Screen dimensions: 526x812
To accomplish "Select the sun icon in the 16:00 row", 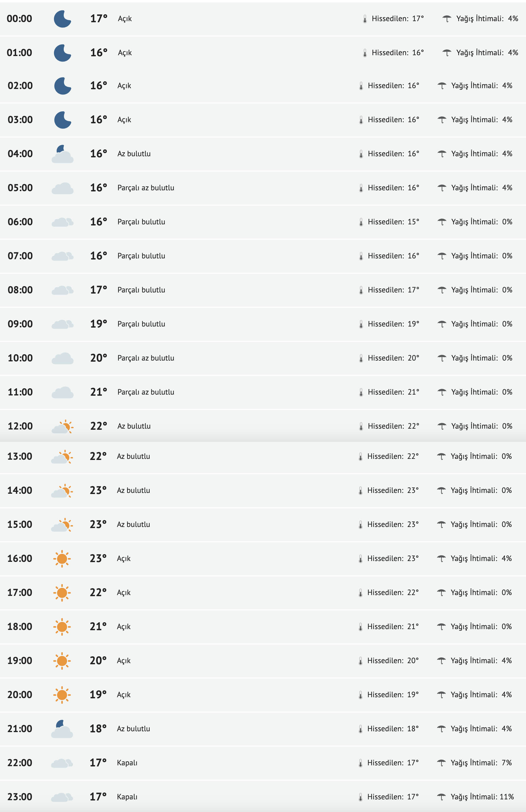I will pos(62,559).
